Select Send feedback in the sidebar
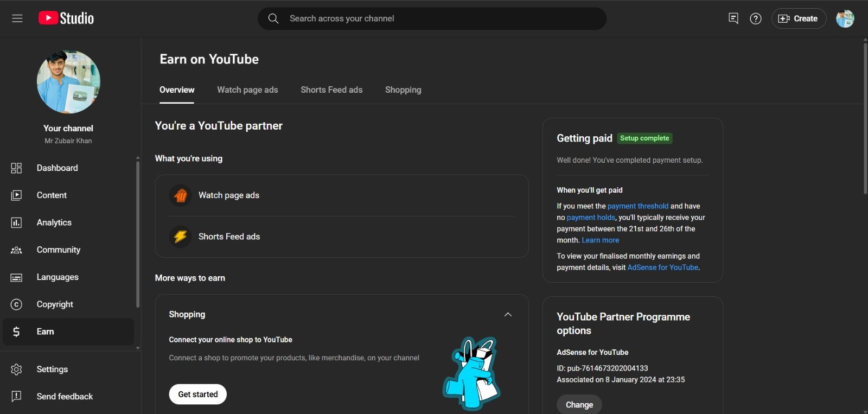868x414 pixels. click(68, 397)
